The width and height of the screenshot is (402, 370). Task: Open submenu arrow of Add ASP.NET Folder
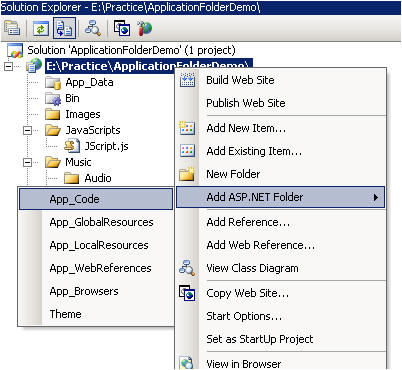coord(376,197)
